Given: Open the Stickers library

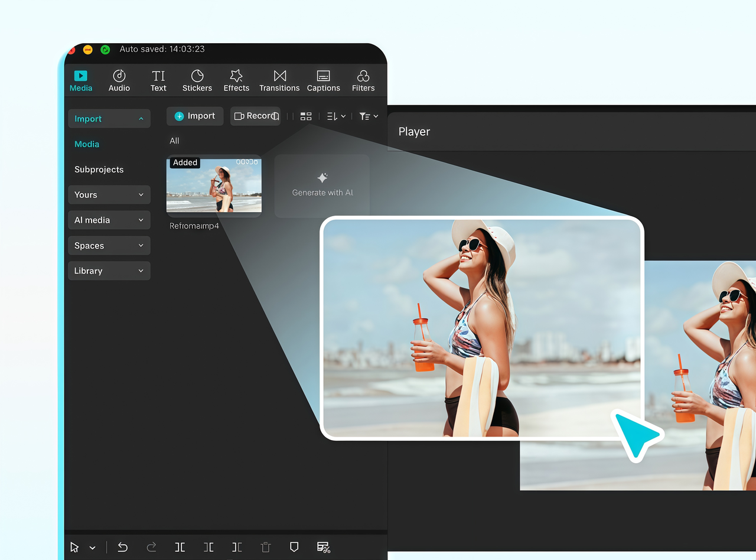Looking at the screenshot, I should pyautogui.click(x=197, y=81).
